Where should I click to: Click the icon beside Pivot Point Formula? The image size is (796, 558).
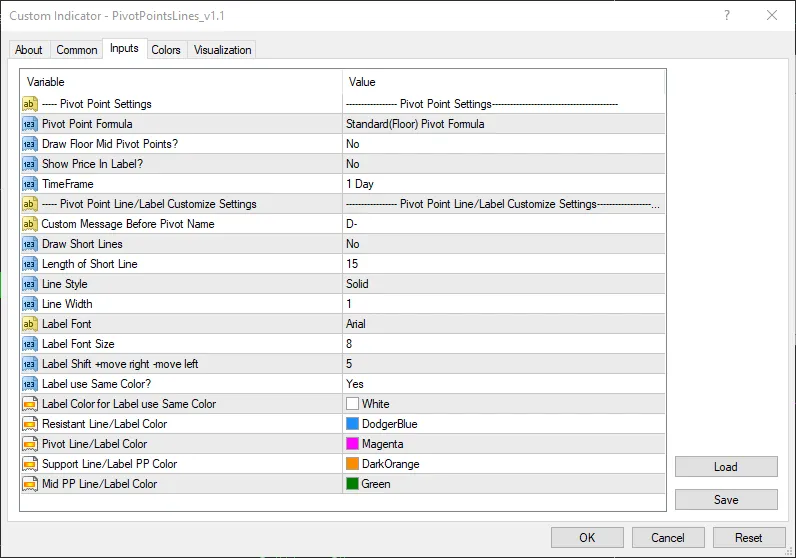(29, 124)
